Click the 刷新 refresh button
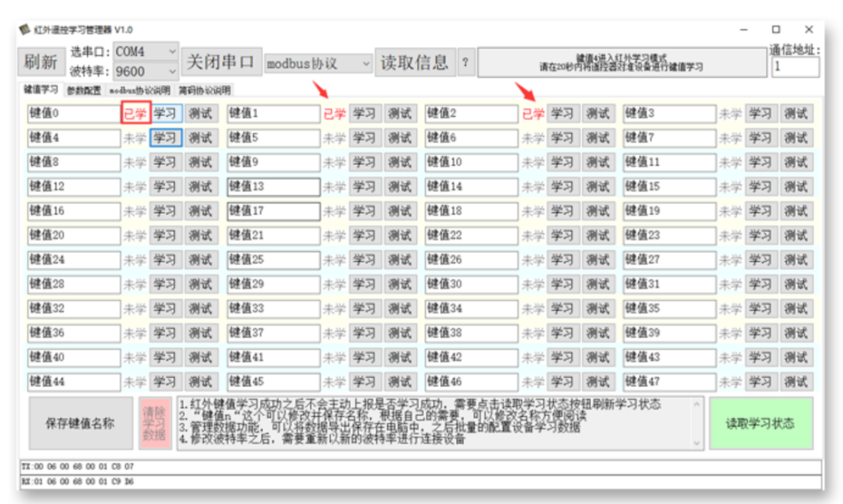This screenshot has width=843, height=504. pos(42,62)
